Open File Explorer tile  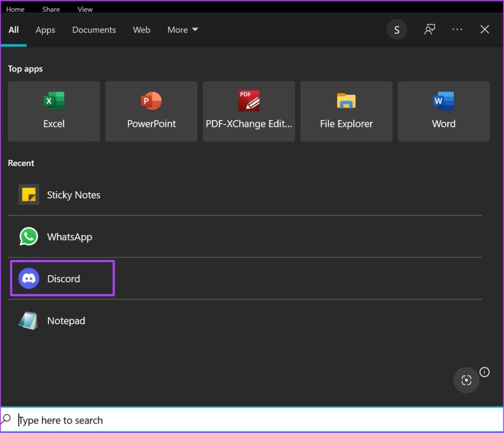click(x=346, y=111)
